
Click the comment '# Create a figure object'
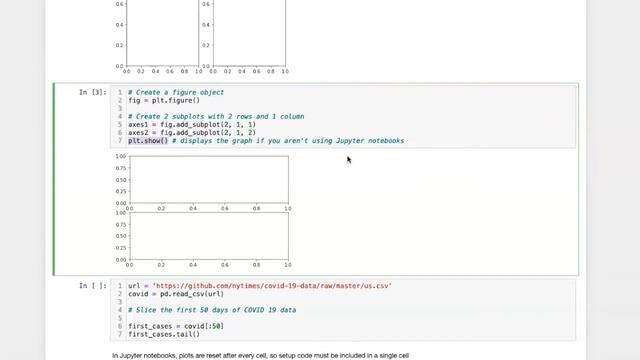[x=176, y=92]
